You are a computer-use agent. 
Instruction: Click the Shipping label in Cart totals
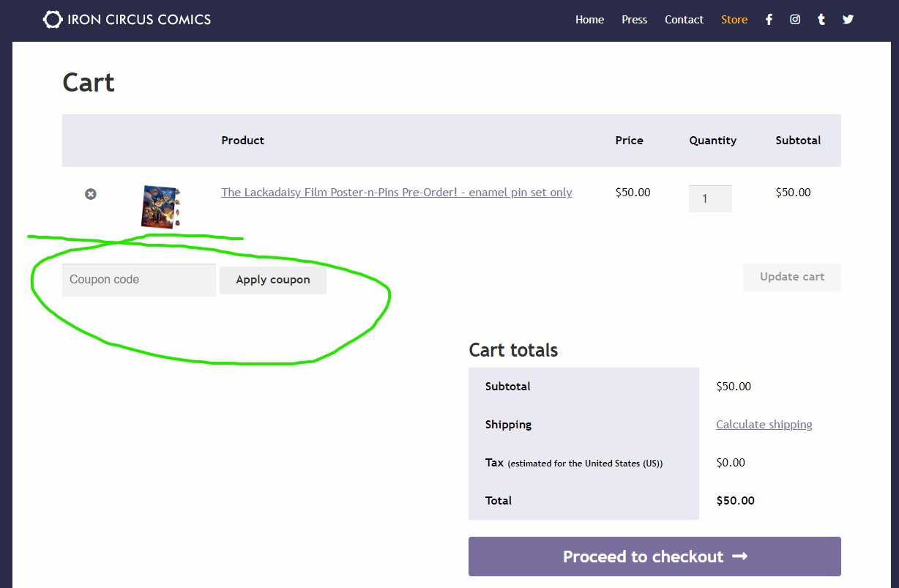pyautogui.click(x=508, y=425)
